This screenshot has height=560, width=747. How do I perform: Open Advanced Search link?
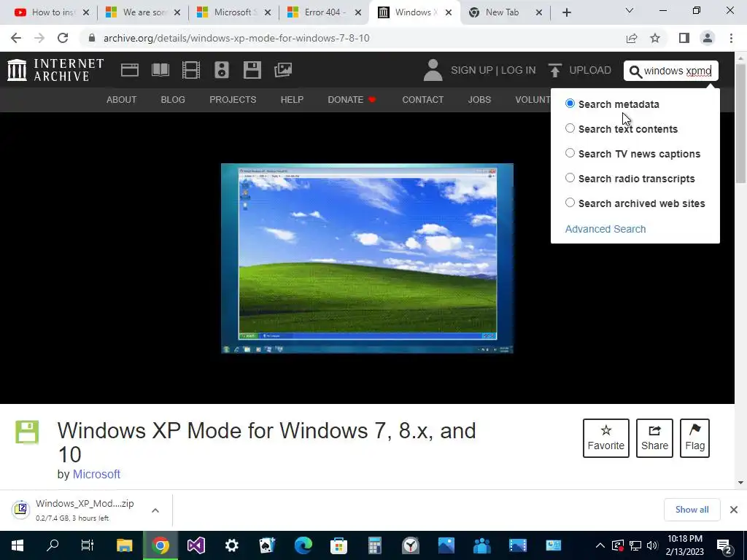(605, 229)
